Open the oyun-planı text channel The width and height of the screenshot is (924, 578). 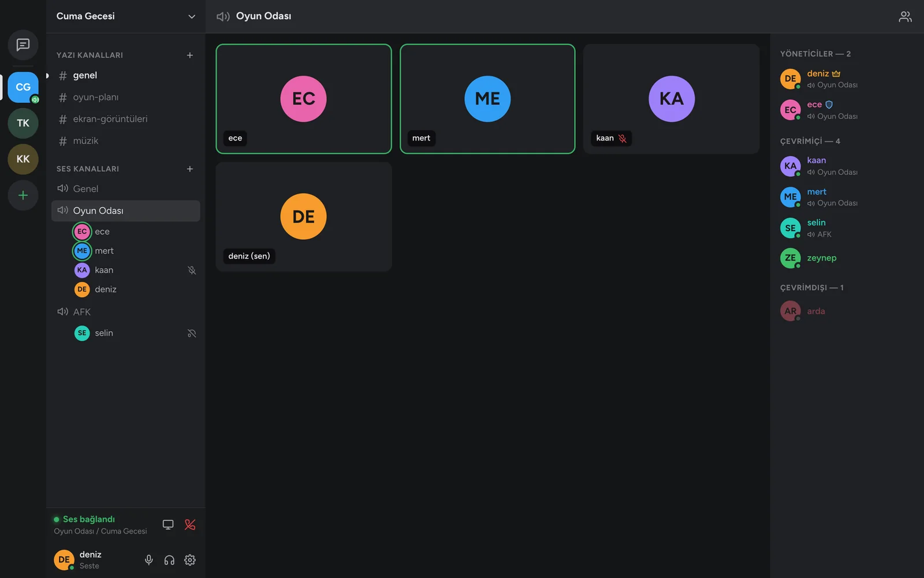[126, 97]
